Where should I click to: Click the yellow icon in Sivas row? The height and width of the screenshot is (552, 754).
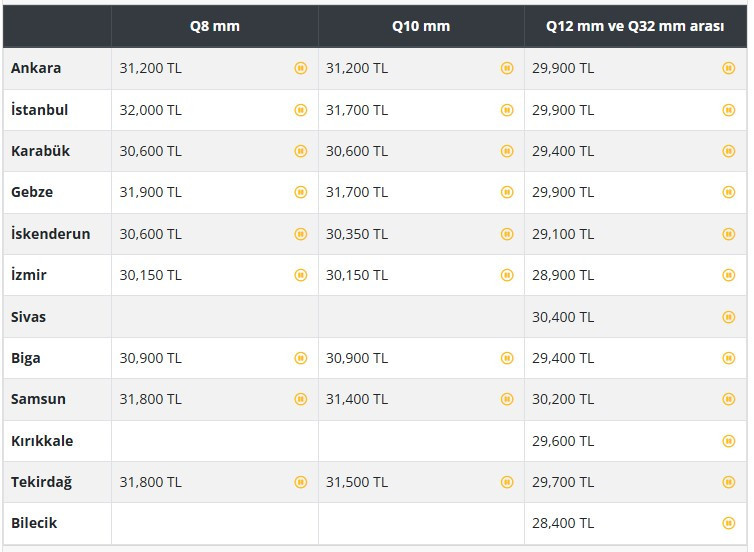coord(729,317)
